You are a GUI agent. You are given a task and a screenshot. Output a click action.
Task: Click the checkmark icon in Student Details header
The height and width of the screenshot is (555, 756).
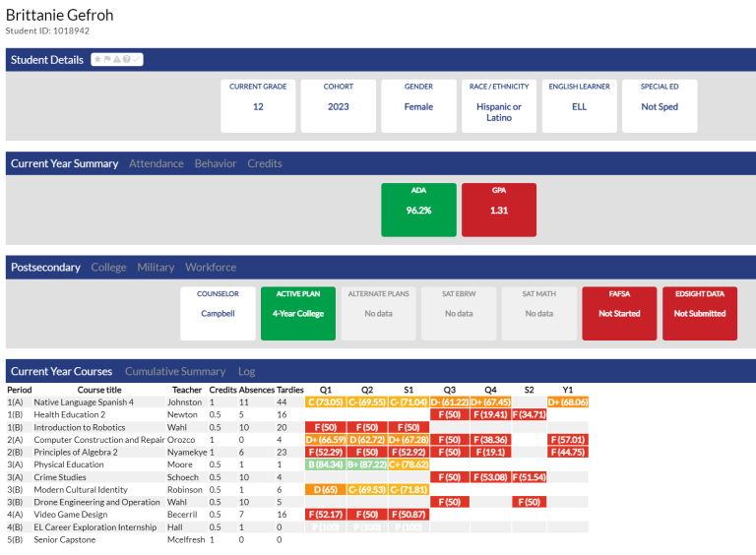click(x=137, y=59)
